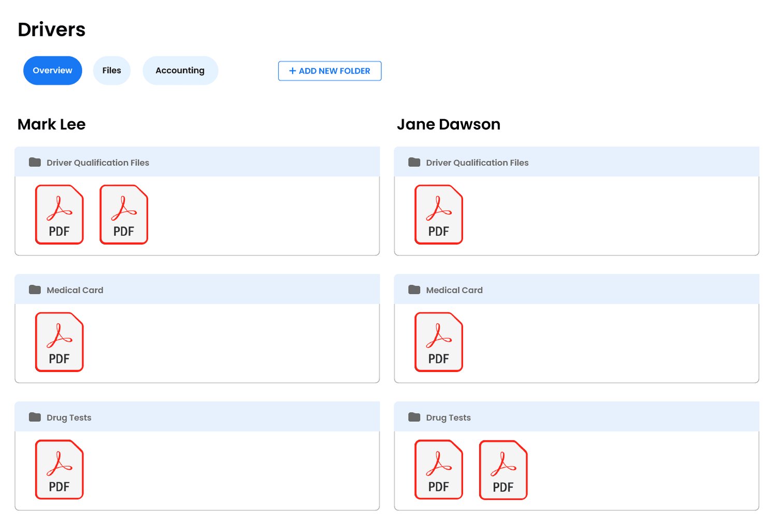
Task: Click folder icon for Mark Lee's Medical Card
Action: pos(35,290)
